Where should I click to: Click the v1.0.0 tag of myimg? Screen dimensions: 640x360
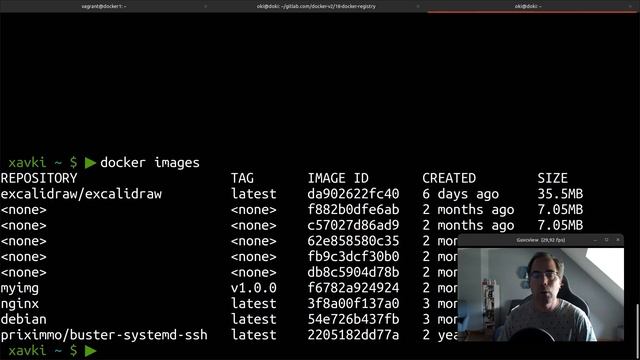click(x=253, y=288)
